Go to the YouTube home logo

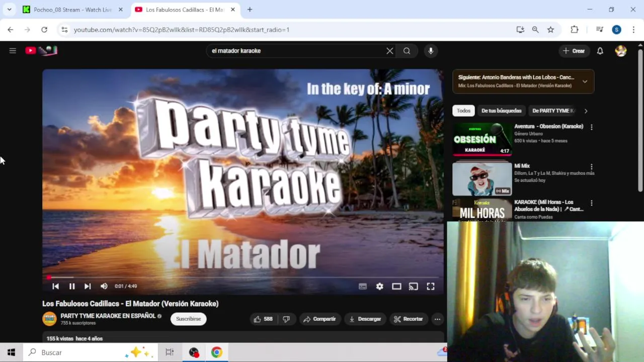tap(41, 50)
